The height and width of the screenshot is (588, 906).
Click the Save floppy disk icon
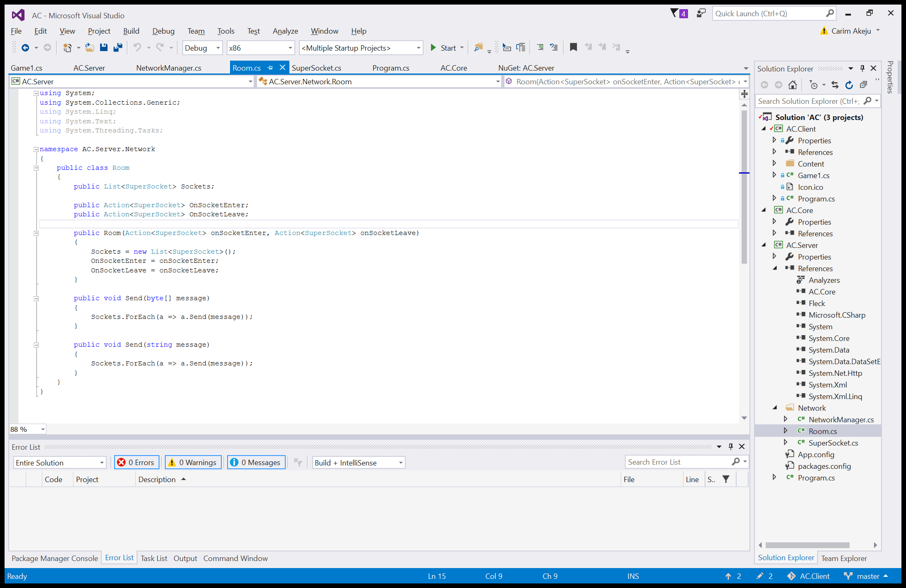[x=104, y=48]
